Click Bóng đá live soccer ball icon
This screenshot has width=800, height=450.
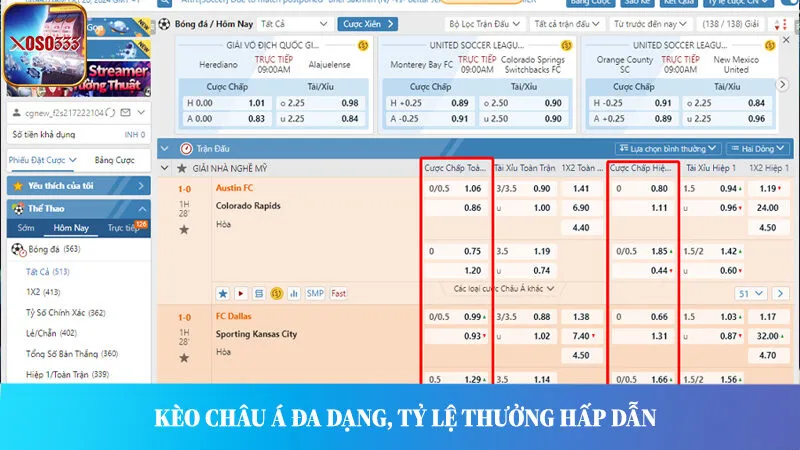pos(18,249)
